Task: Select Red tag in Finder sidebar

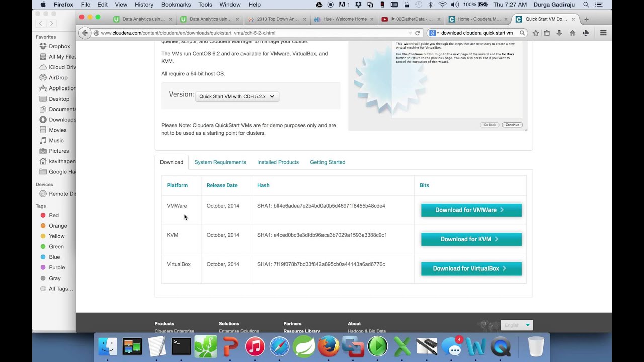Action: point(54,215)
